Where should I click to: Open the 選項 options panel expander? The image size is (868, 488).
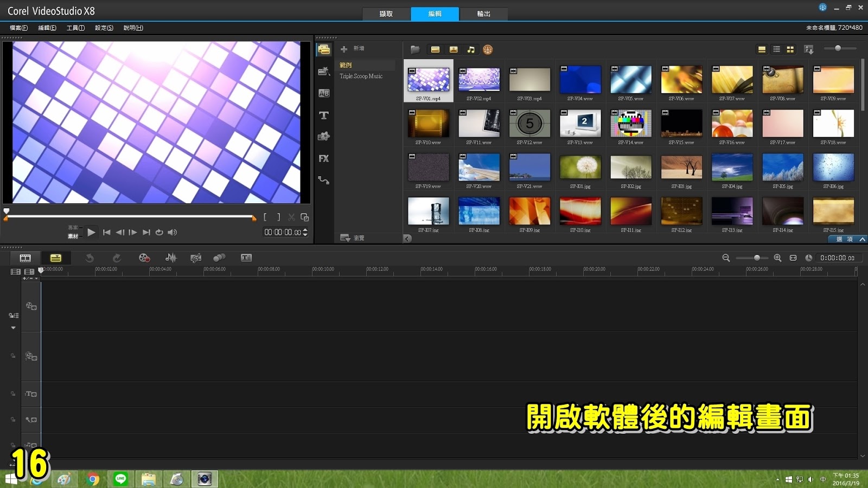coord(845,239)
